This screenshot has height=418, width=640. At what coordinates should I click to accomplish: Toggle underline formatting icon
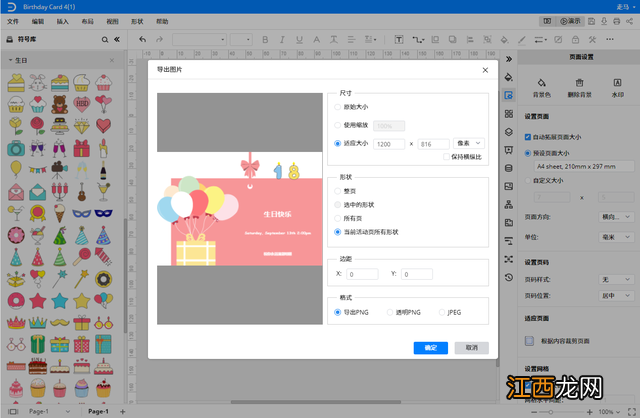click(x=299, y=40)
